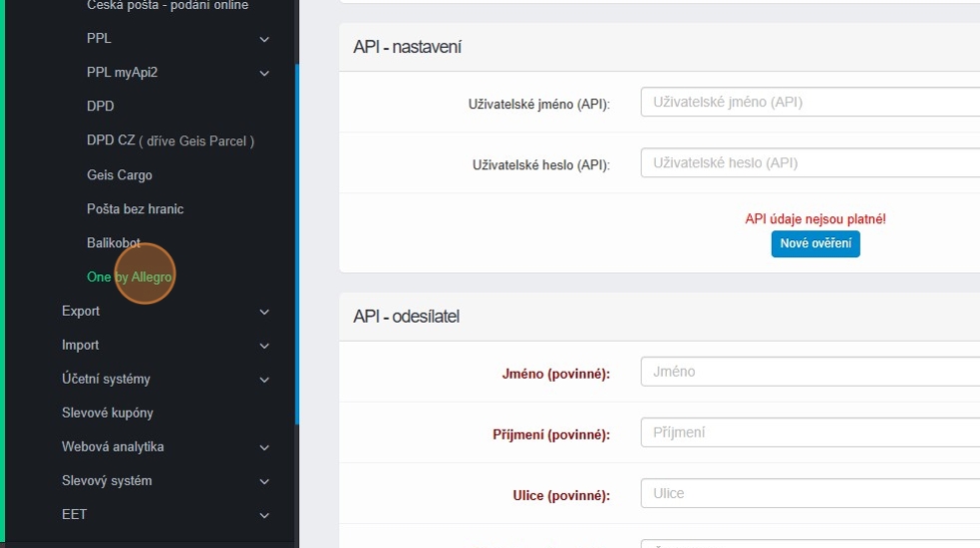Focus the Uživatelské jméno (API) field
This screenshot has width=980, height=548.
(810, 102)
